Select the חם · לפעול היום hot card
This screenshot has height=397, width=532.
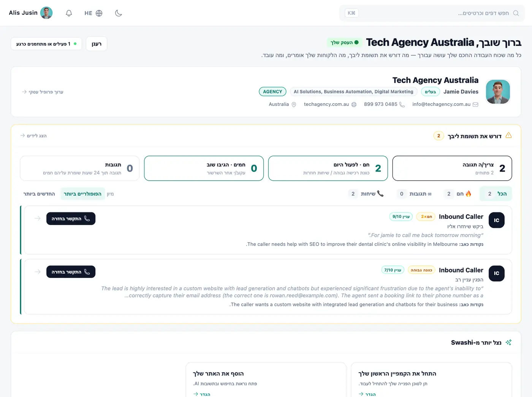pos(328,168)
